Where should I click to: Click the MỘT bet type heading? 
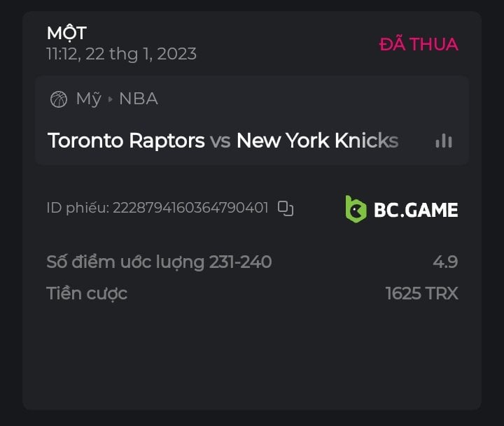(66, 33)
